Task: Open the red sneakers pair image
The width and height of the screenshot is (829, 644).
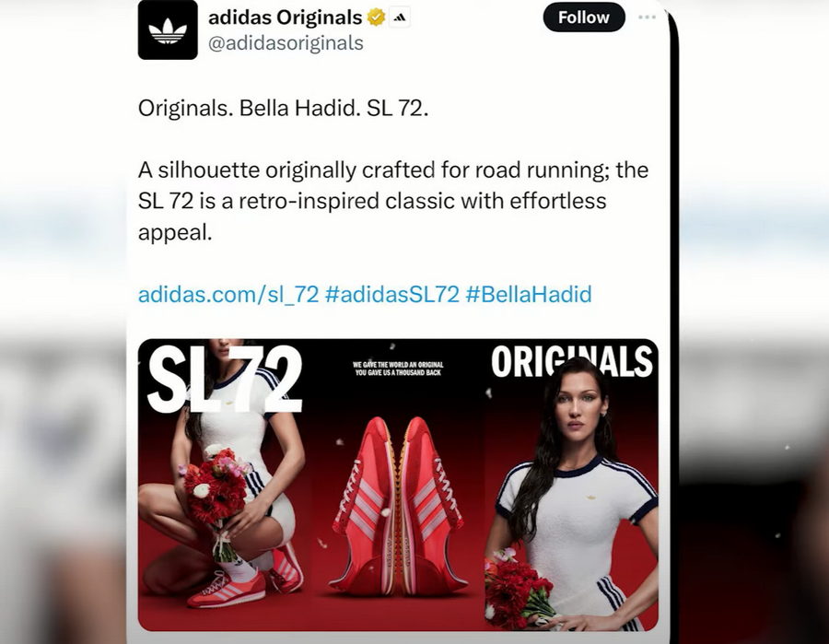Action: coord(398,485)
